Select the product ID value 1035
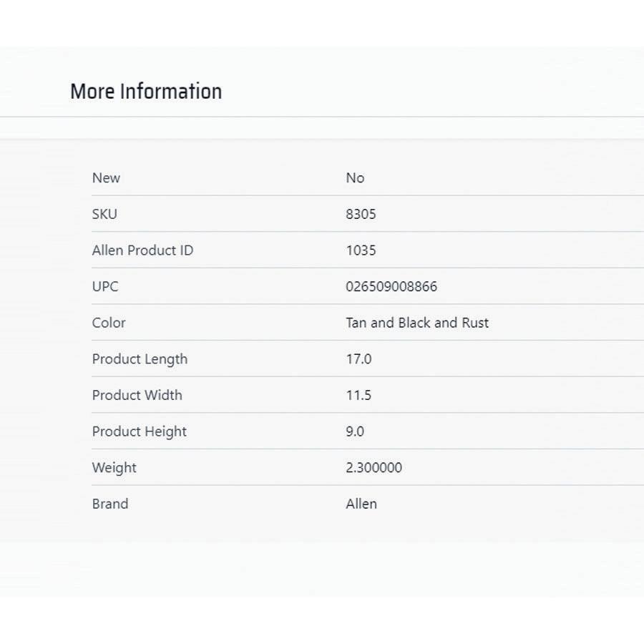This screenshot has height=644, width=644. [x=361, y=250]
